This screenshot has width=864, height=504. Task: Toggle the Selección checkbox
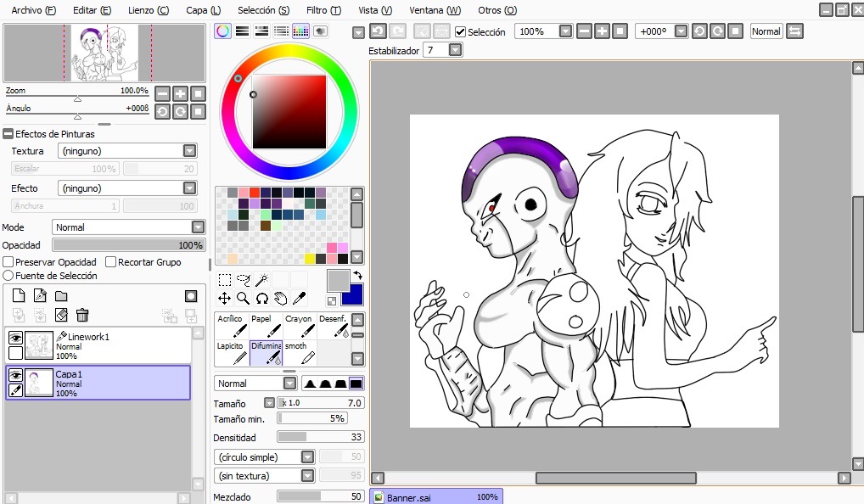461,32
